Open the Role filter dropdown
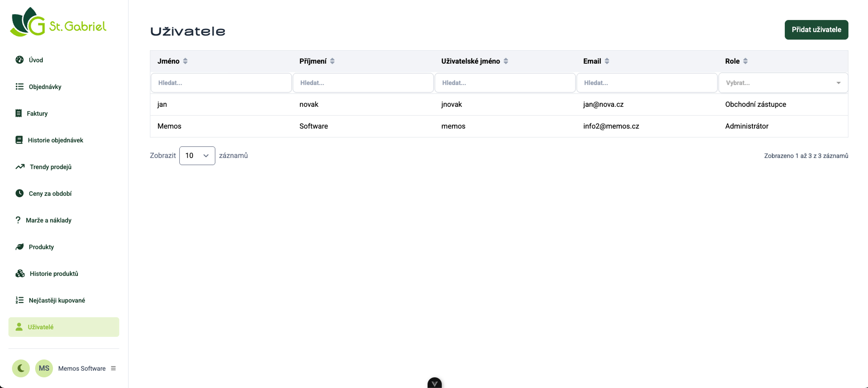 click(783, 83)
